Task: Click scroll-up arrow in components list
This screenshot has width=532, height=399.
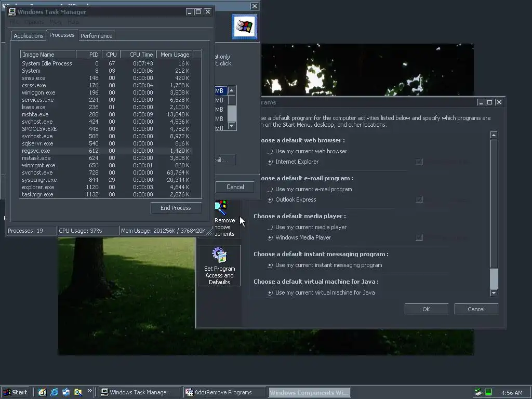Action: pyautogui.click(x=231, y=90)
